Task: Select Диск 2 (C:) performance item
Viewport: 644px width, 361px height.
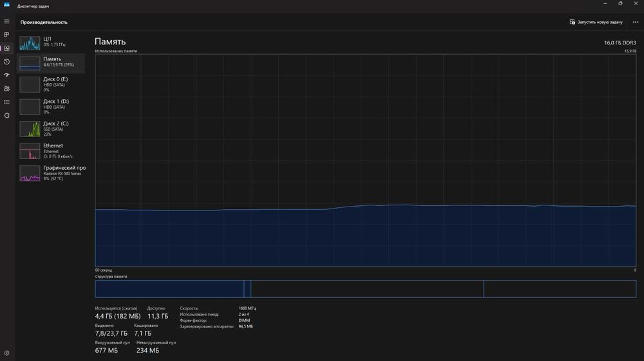Action: click(x=51, y=129)
